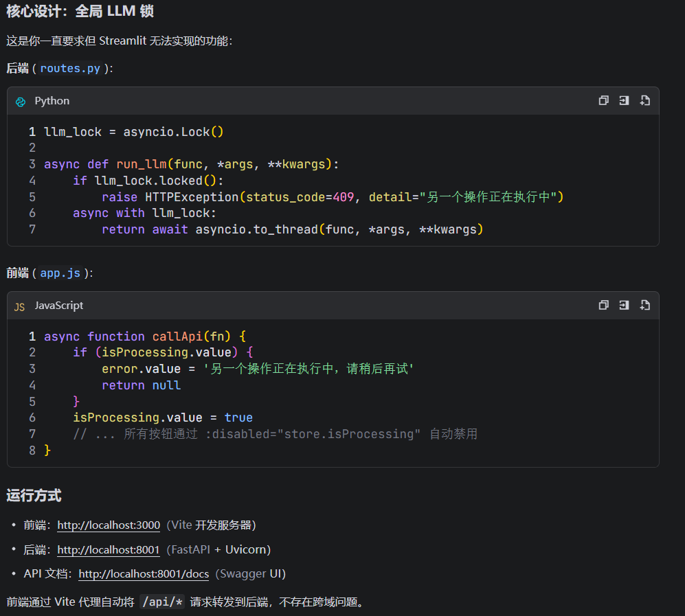Open the http://localhost:8001 backend link
Viewport: 685px width, 616px height.
pyautogui.click(x=109, y=550)
